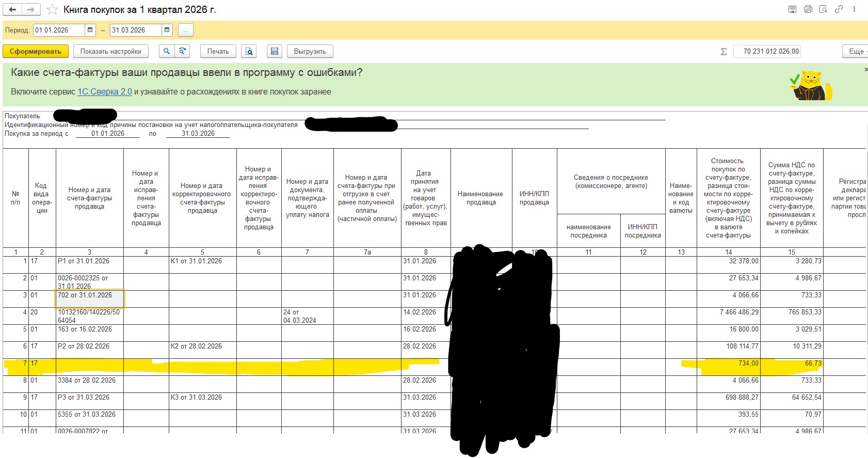Click the find next icon beside search
Viewport: 868px width, 458px height.
pyautogui.click(x=182, y=51)
